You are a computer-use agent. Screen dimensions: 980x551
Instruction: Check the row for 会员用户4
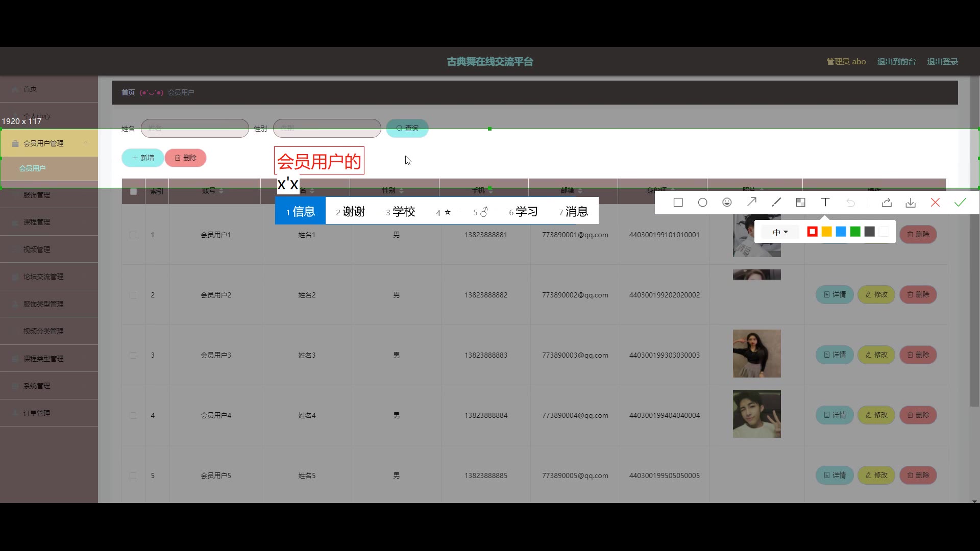coord(133,415)
